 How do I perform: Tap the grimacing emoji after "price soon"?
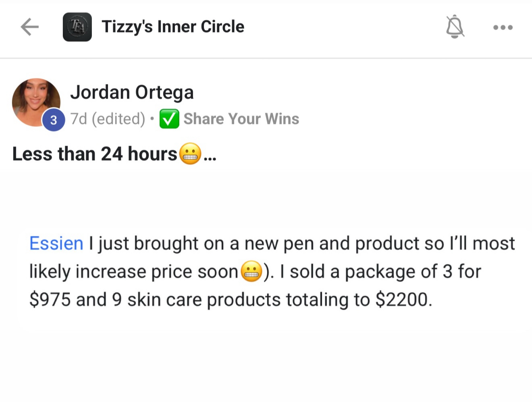251,271
